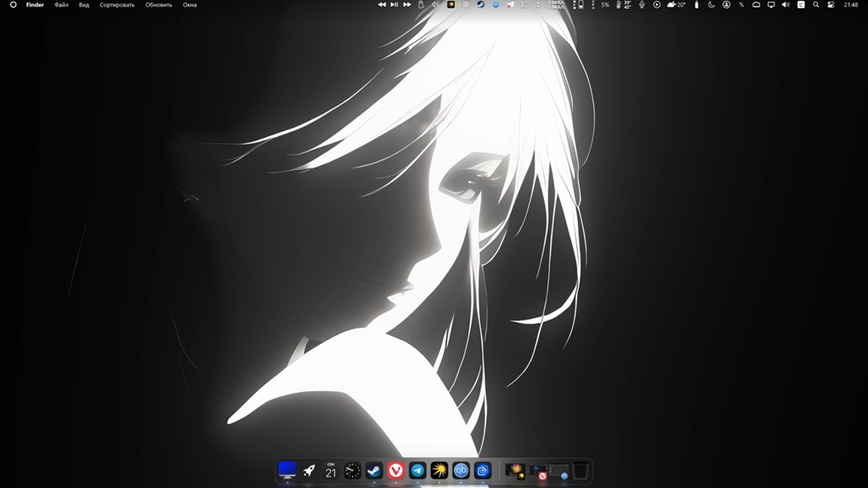Viewport: 868px width, 488px height.
Task: Open the sound volume menu bar icon
Action: pyautogui.click(x=786, y=4)
